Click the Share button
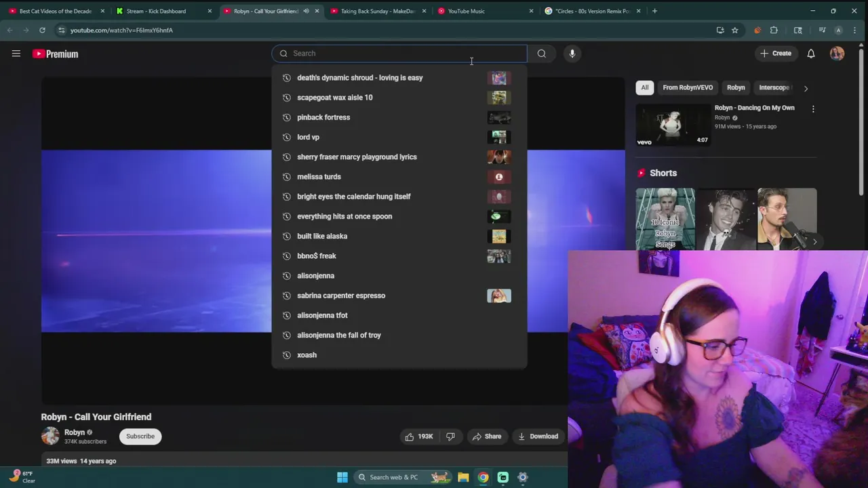The height and width of the screenshot is (488, 868). pos(487,436)
